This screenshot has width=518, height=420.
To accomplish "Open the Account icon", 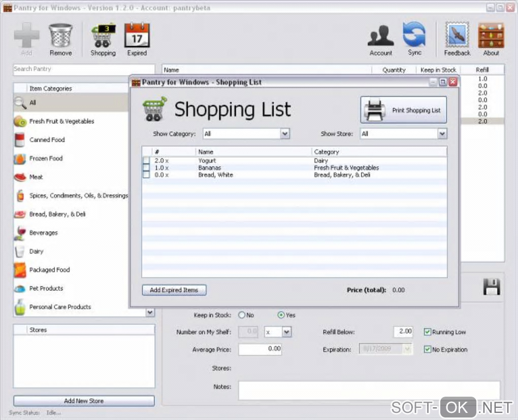I will point(380,36).
